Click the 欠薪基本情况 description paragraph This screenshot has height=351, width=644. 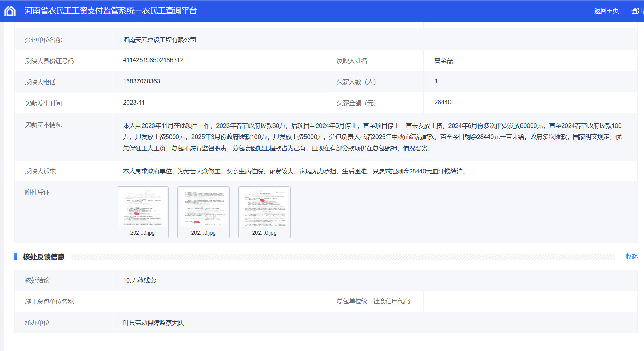[x=372, y=137]
